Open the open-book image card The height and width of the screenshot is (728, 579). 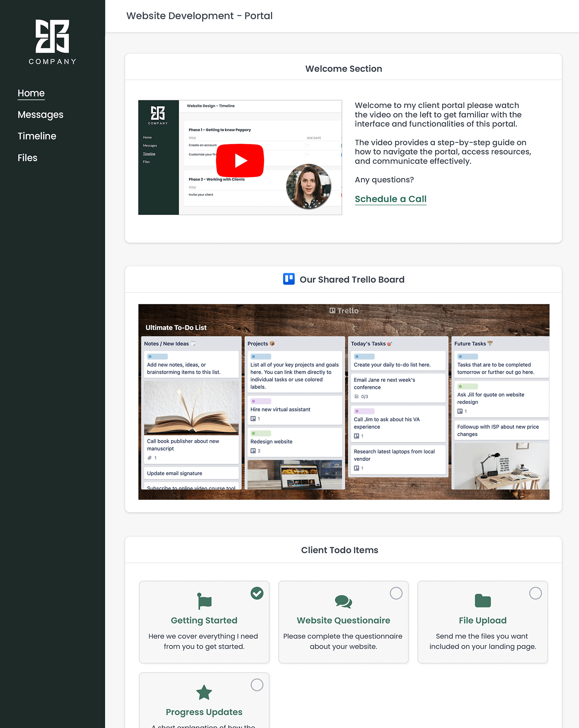[x=191, y=408]
